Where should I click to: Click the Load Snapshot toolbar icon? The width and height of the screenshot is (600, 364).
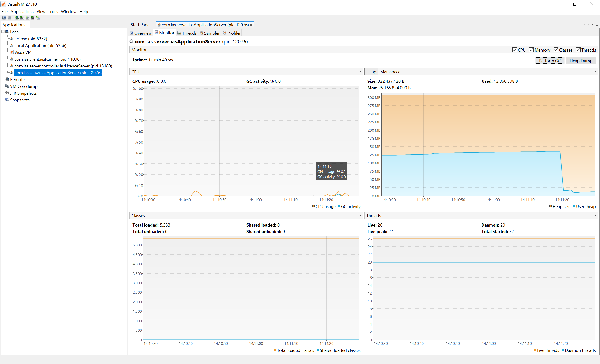pyautogui.click(x=4, y=18)
